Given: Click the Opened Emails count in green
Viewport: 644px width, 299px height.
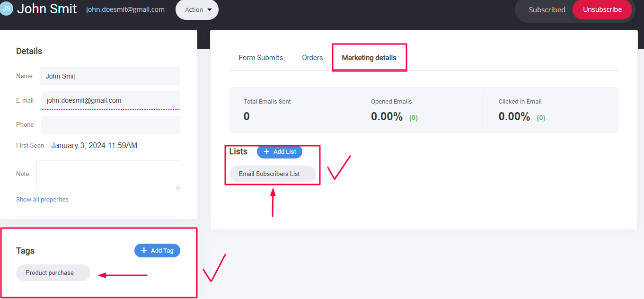Looking at the screenshot, I should [414, 118].
